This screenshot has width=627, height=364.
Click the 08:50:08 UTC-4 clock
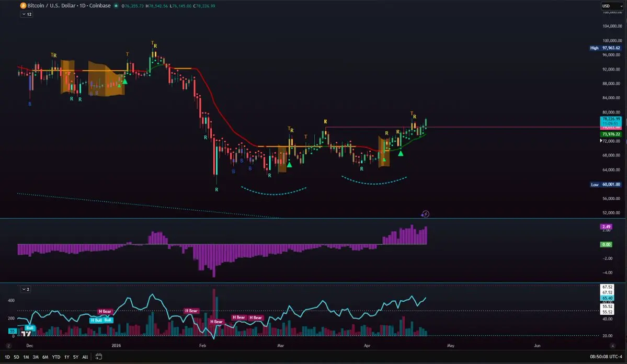(x=606, y=356)
